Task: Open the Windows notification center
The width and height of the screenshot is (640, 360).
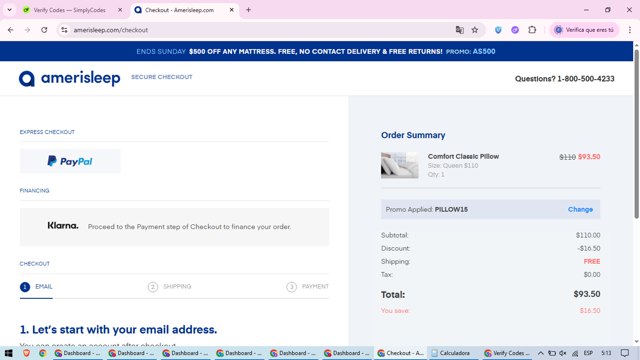Action: (625, 353)
